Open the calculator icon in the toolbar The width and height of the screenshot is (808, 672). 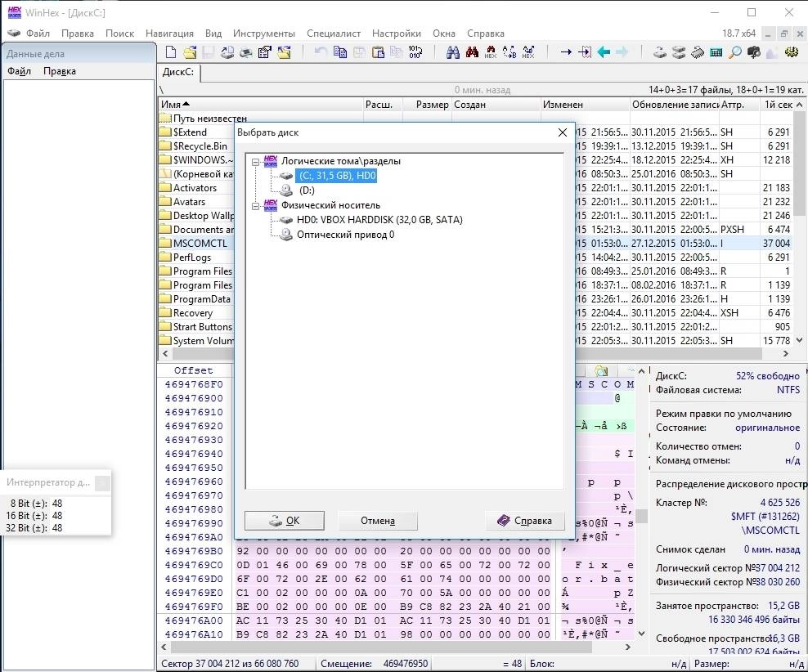pyautogui.click(x=716, y=52)
